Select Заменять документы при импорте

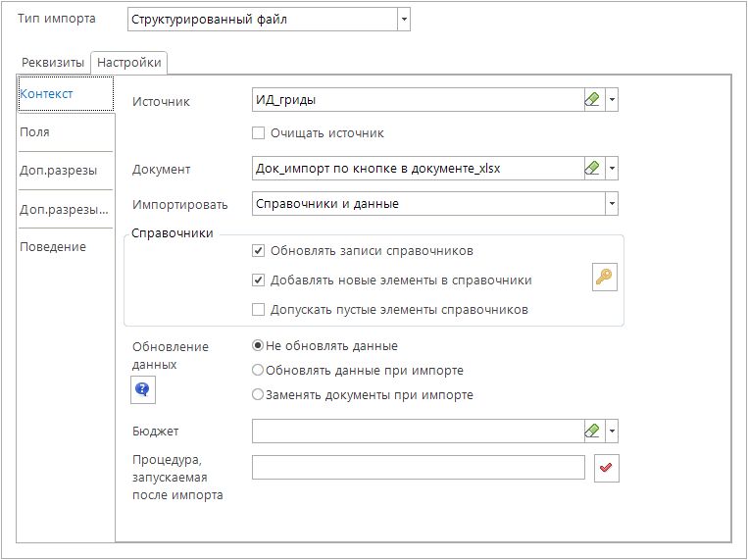click(x=259, y=394)
